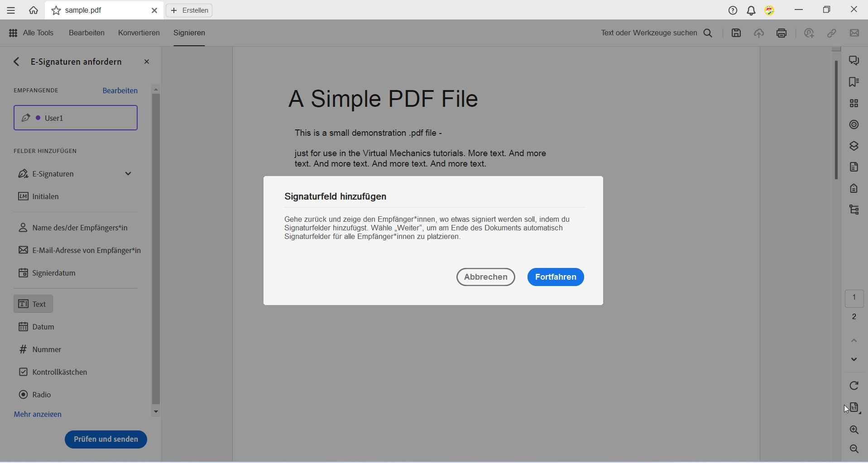Add a Kontrollkästchen field
This screenshot has width=868, height=463.
pyautogui.click(x=53, y=372)
